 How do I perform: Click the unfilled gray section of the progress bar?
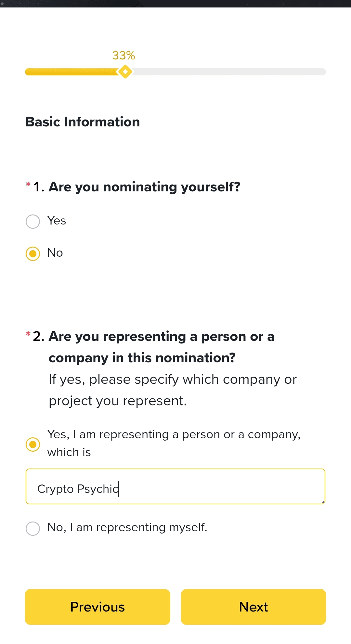pos(227,72)
